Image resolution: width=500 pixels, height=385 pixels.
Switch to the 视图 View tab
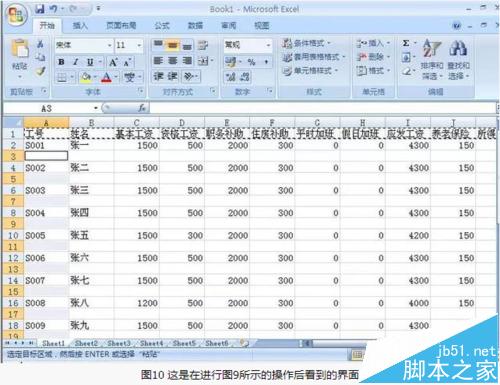tap(262, 25)
